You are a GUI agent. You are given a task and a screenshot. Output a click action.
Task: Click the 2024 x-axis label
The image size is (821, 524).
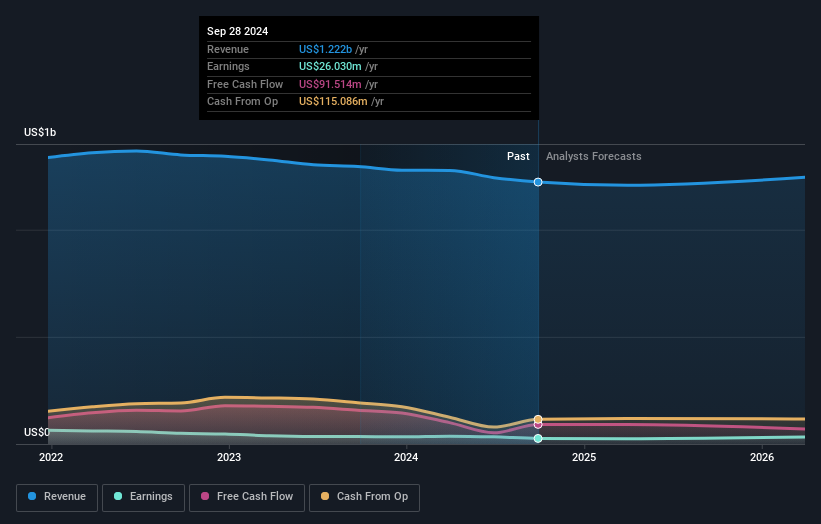pos(406,458)
